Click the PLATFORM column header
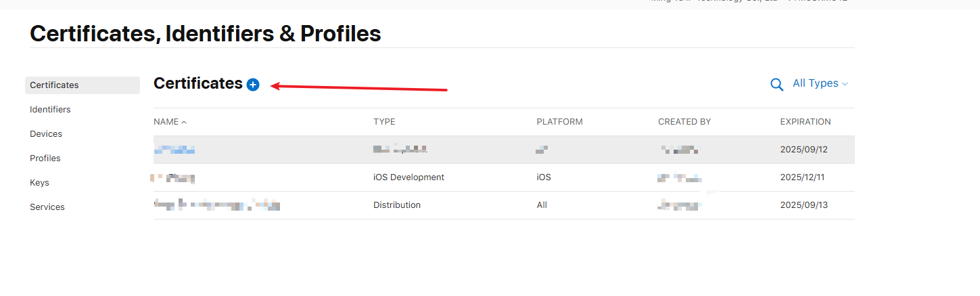The width and height of the screenshot is (980, 296). [x=559, y=122]
